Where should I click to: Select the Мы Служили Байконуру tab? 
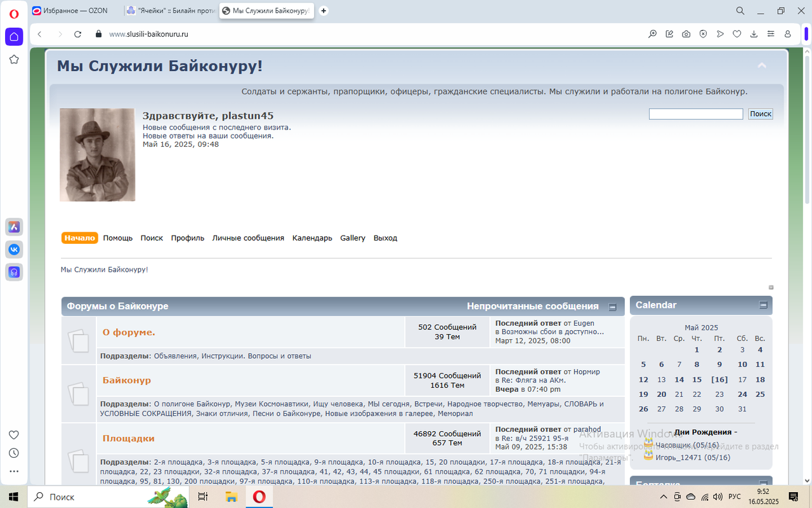click(266, 11)
